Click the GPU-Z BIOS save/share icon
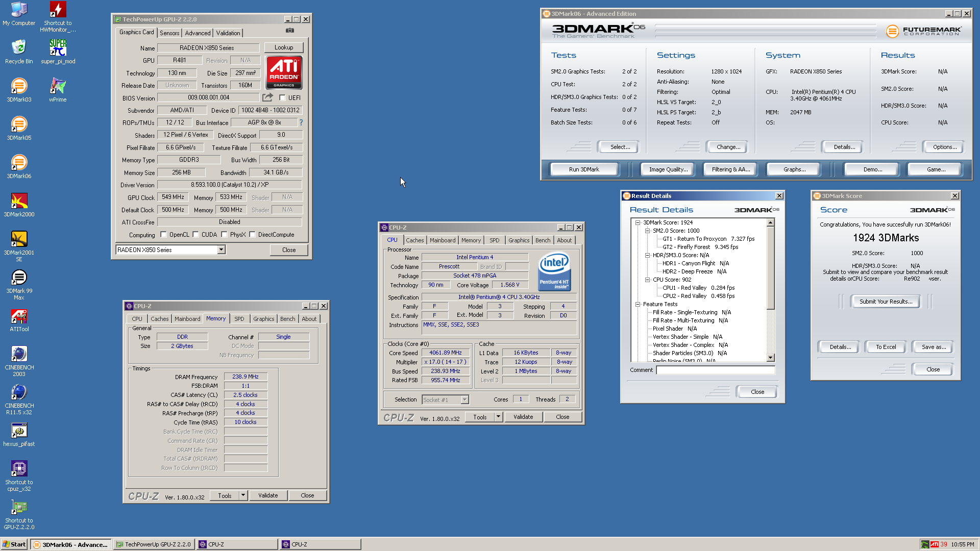The height and width of the screenshot is (551, 980). 268,97
